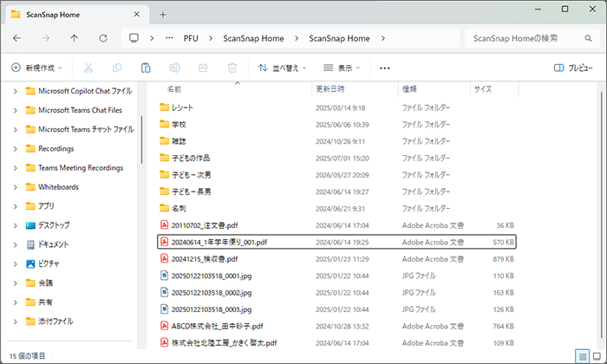Viewport: 607px width, 364px height.
Task: Select 子ども－次男 folder row
Action: (x=336, y=175)
